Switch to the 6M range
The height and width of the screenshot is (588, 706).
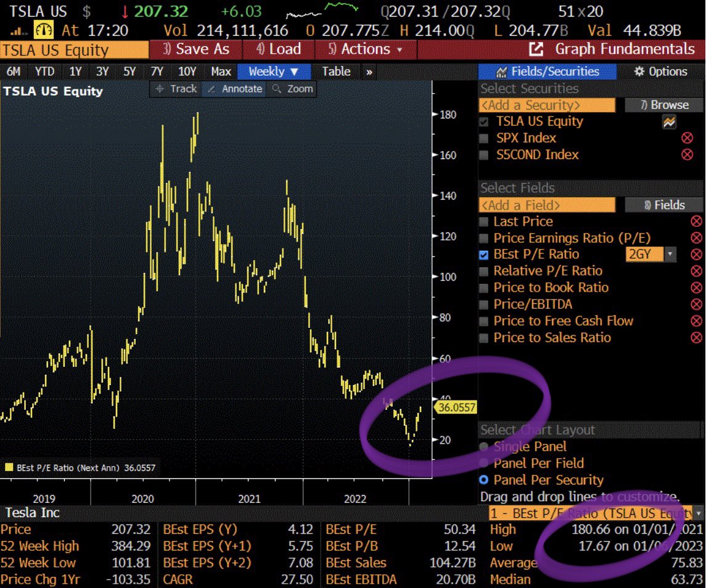pos(13,71)
